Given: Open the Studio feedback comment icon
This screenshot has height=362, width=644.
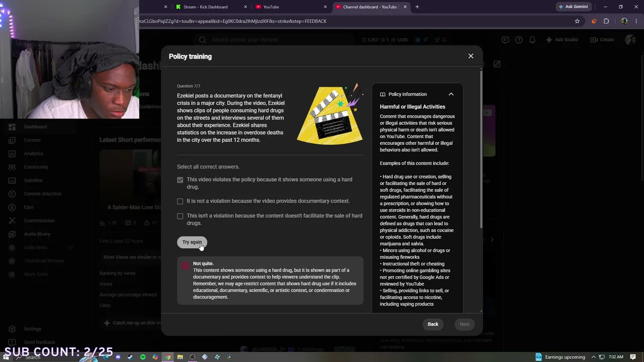Looking at the screenshot, I should [x=505, y=40].
